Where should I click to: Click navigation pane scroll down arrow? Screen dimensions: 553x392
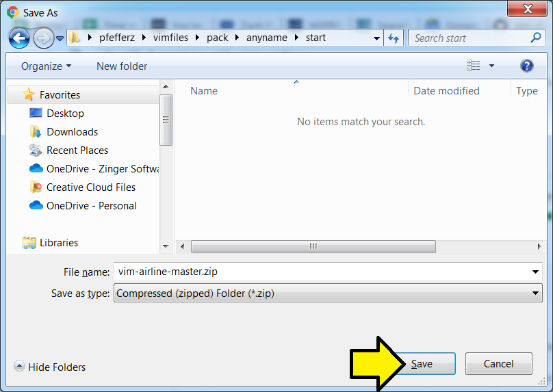pyautogui.click(x=166, y=246)
